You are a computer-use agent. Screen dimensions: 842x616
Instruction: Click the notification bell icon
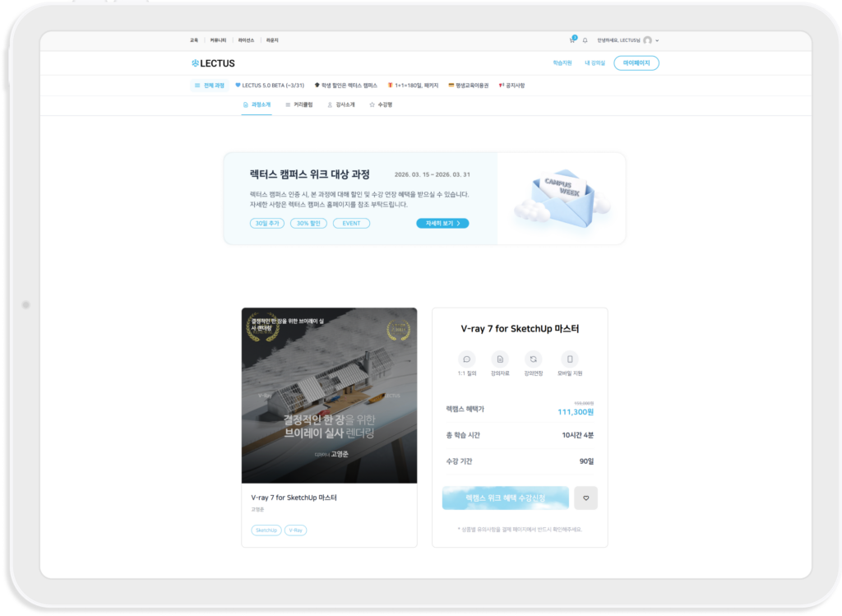[x=585, y=40]
